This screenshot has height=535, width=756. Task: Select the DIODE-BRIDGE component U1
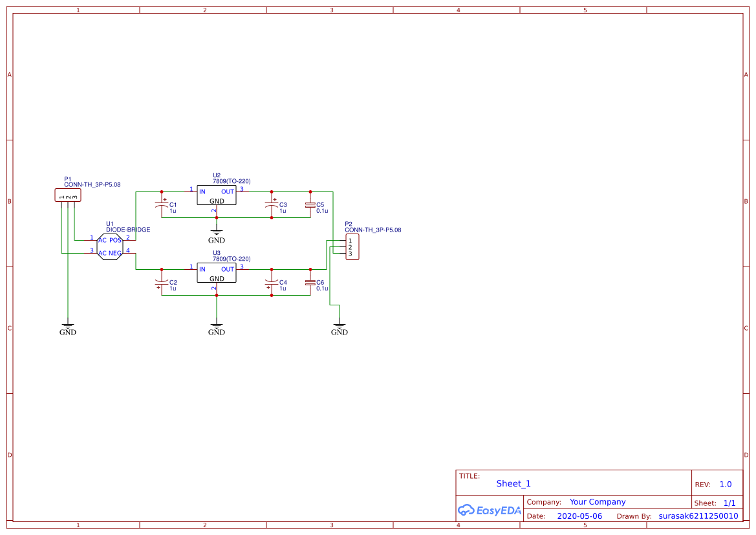(111, 246)
